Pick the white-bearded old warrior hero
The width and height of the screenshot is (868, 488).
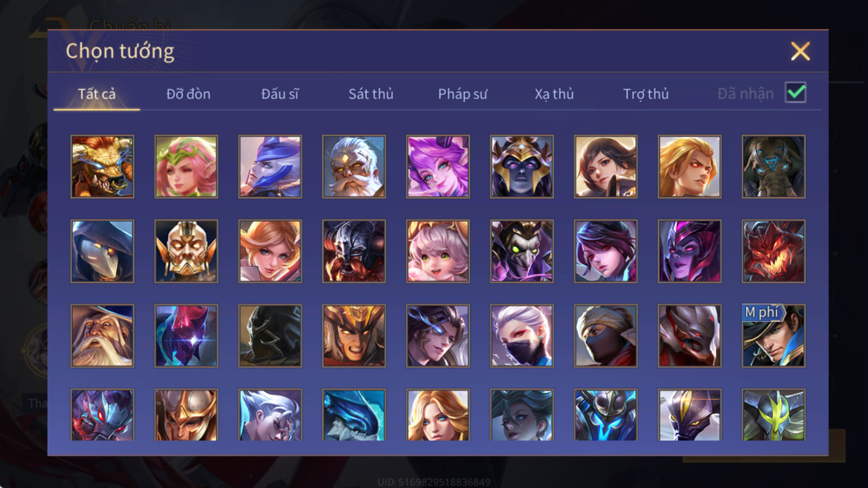(x=354, y=166)
